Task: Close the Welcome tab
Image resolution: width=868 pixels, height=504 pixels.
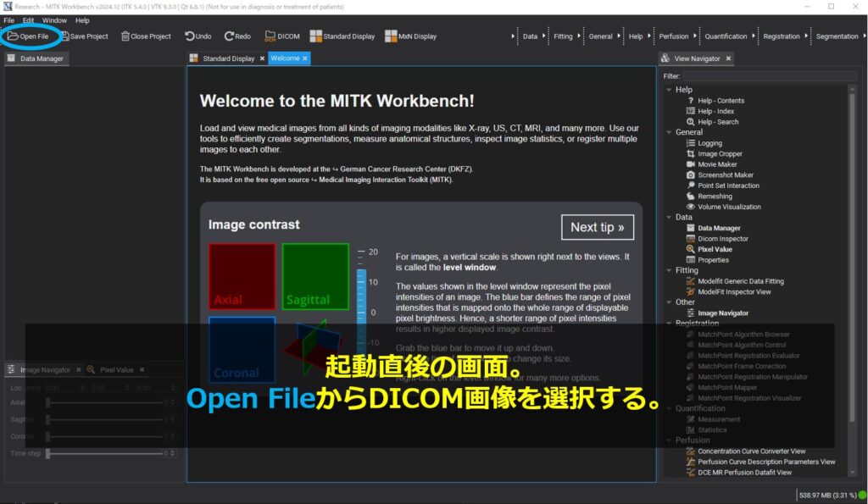Action: coord(305,58)
